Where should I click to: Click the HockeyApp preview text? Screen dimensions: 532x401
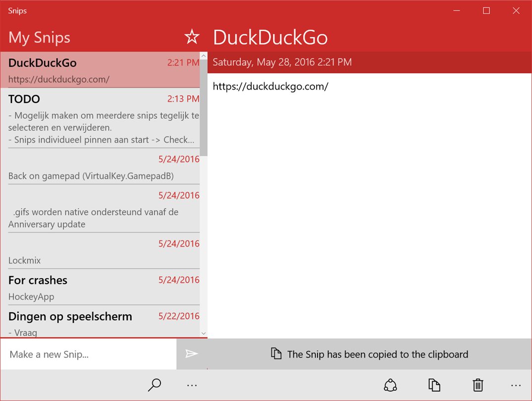click(31, 297)
